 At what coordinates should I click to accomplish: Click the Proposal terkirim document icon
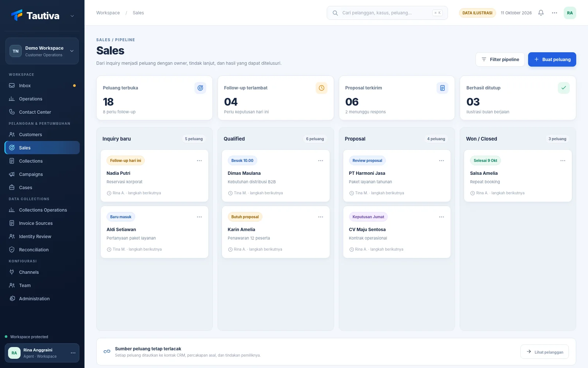tap(442, 88)
